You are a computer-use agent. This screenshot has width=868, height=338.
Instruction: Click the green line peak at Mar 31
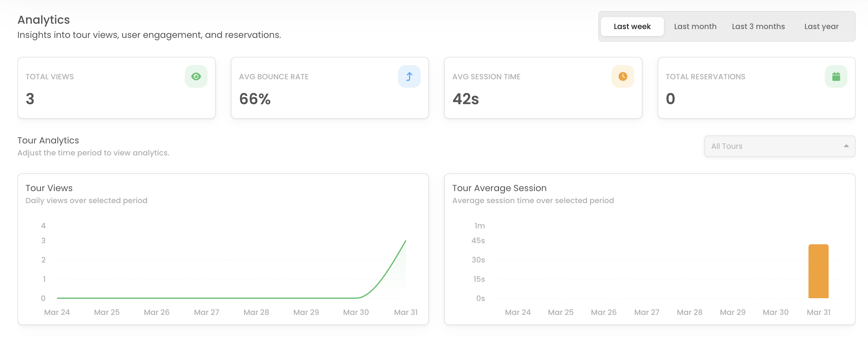pos(405,241)
